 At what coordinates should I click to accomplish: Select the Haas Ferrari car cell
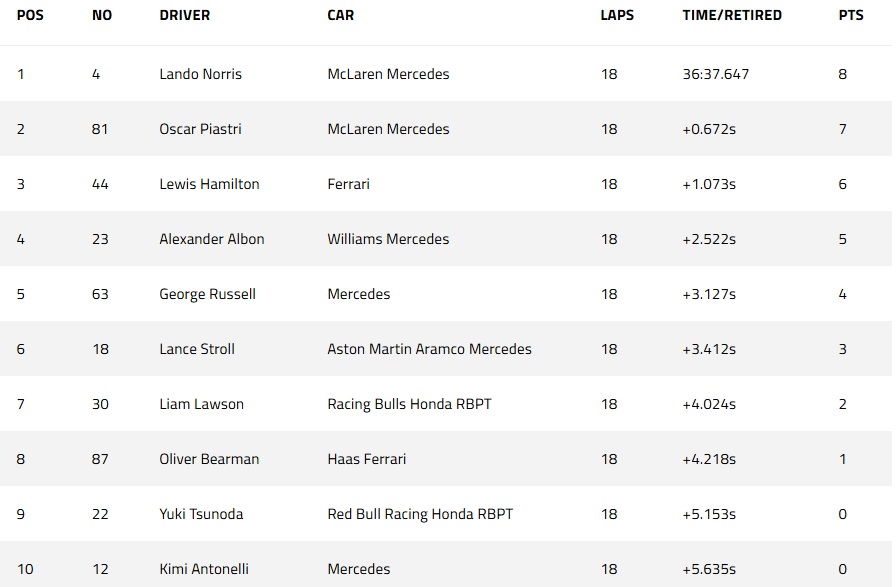pyautogui.click(x=367, y=459)
